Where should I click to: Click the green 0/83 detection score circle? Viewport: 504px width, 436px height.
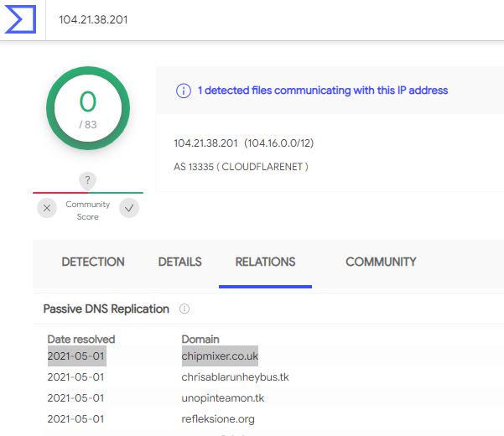coord(88,108)
